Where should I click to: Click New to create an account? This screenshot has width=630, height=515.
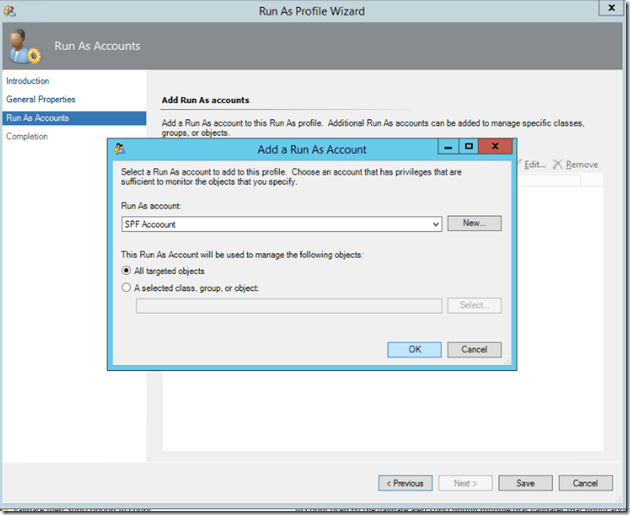tap(474, 224)
